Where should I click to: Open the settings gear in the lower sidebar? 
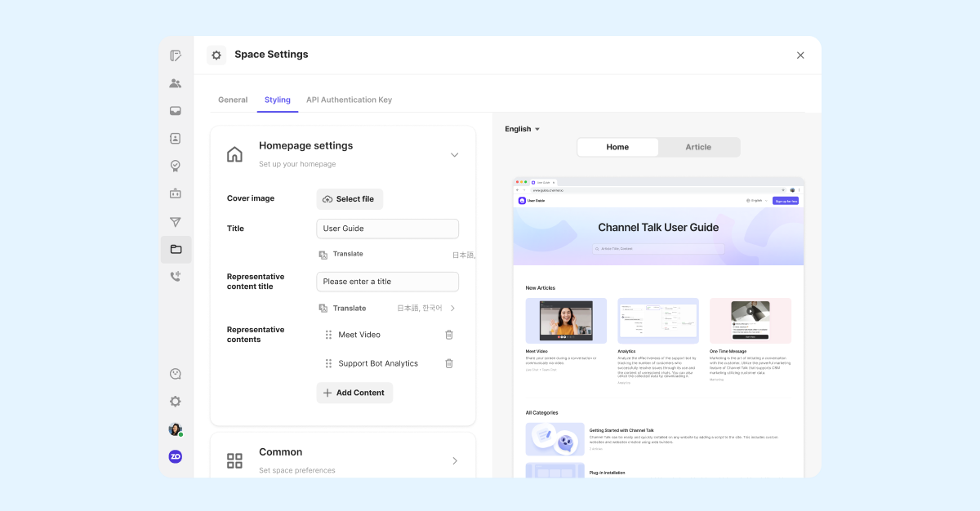click(x=176, y=402)
